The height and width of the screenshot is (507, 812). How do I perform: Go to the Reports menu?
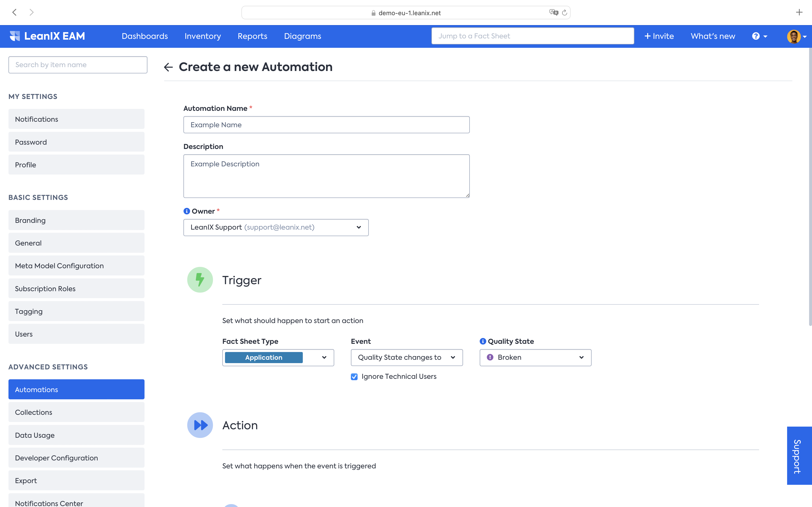pyautogui.click(x=252, y=36)
